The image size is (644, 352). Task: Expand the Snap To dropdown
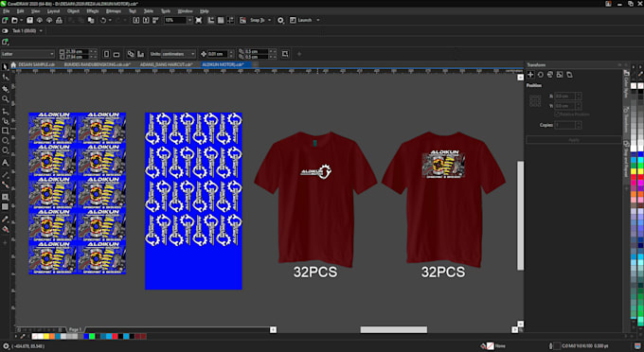(x=269, y=20)
